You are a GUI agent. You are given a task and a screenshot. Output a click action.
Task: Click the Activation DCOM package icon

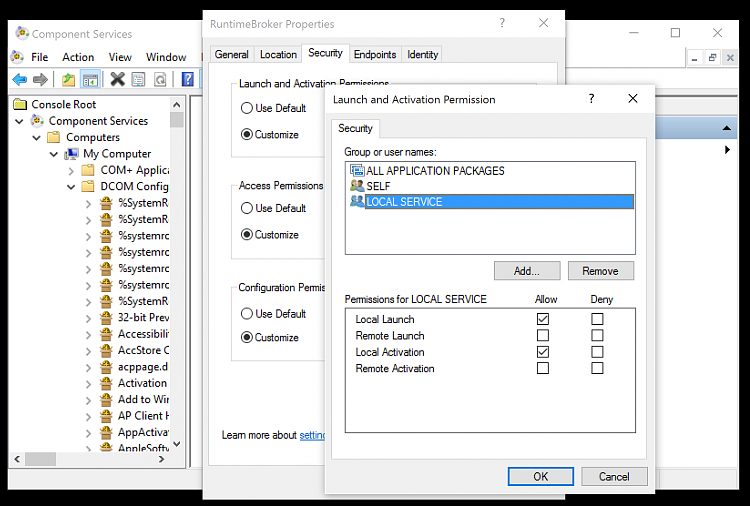pos(106,383)
